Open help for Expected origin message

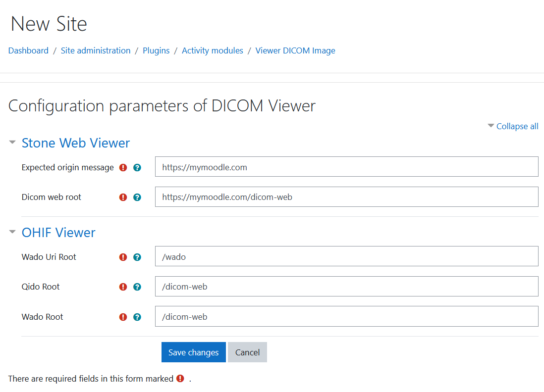[137, 167]
